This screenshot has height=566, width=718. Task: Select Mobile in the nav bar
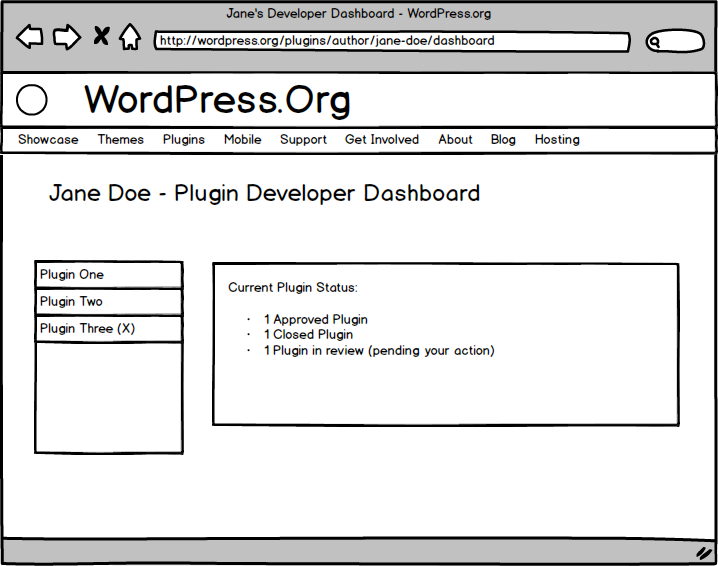coord(242,140)
